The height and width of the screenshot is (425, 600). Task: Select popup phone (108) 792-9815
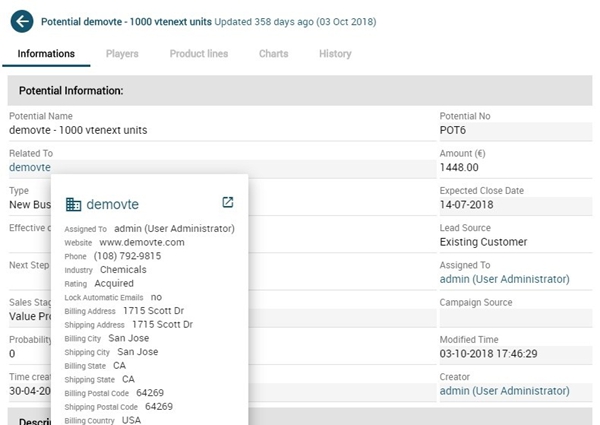point(127,256)
